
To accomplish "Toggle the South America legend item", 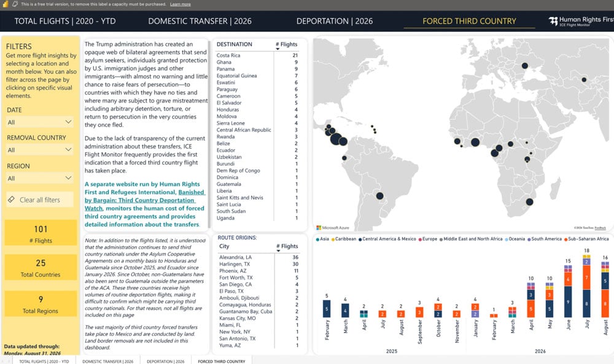I will 545,239.
